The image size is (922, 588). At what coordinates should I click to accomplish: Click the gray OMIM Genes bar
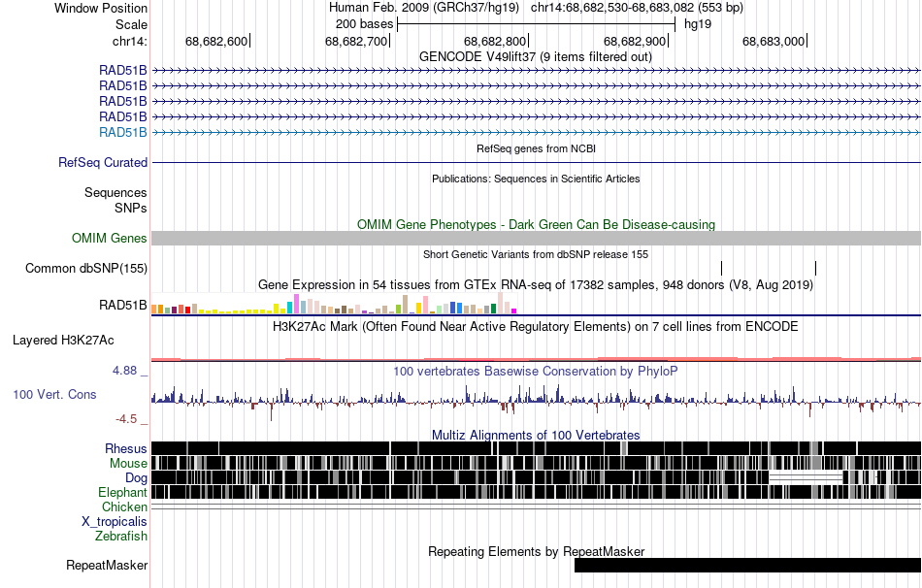tap(537, 238)
